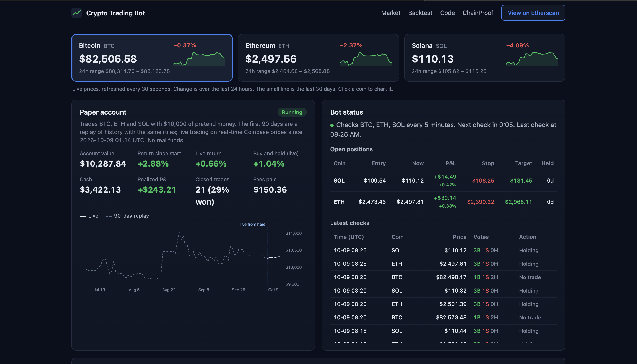Click the 'live from here' chart marker

coord(253,224)
